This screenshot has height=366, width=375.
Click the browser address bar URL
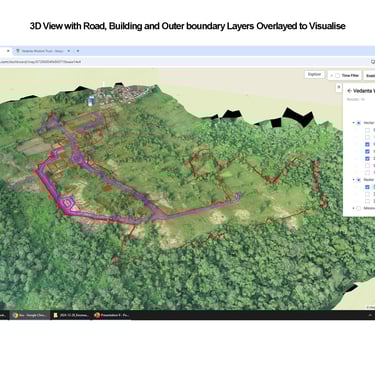coord(40,62)
